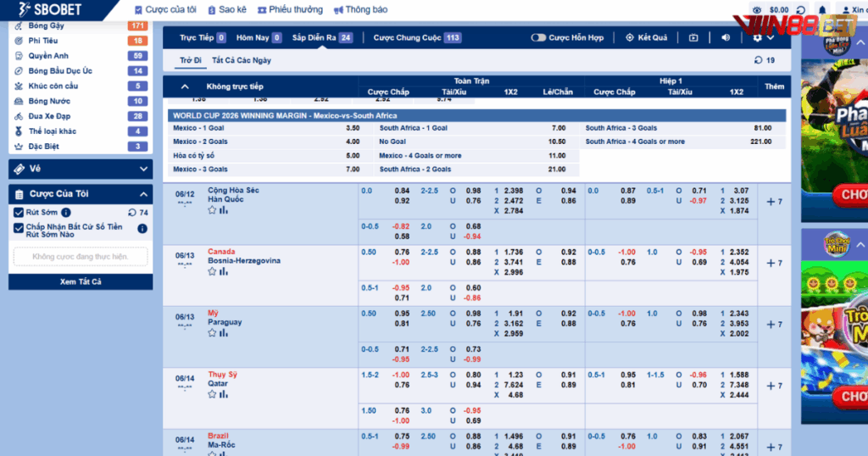This screenshot has height=456, width=868.
Task: Toggle Cược Hỗn Hợp switch
Action: click(538, 37)
